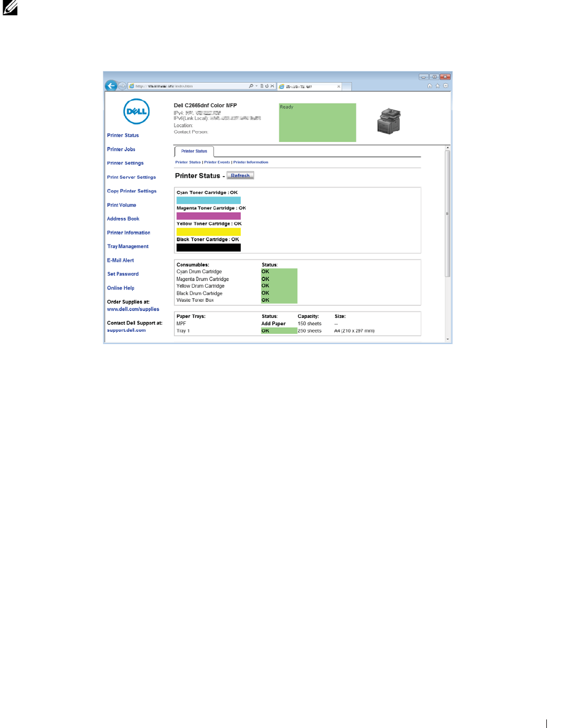The image size is (572, 728).
Task: Click 'A4 (210 x 297 mm)' size value
Action: tap(354, 331)
